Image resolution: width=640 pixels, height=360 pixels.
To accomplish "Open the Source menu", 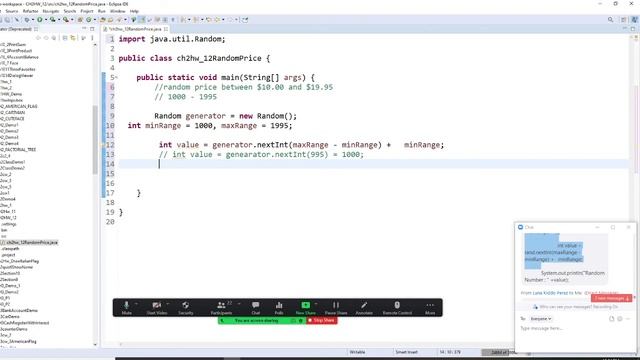I will pyautogui.click(x=11, y=11).
